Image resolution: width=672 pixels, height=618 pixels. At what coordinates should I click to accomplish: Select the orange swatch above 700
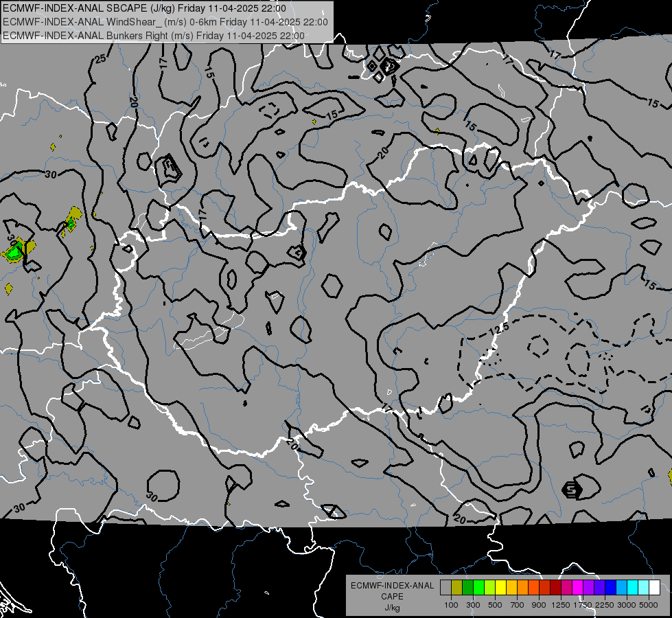tap(523, 587)
